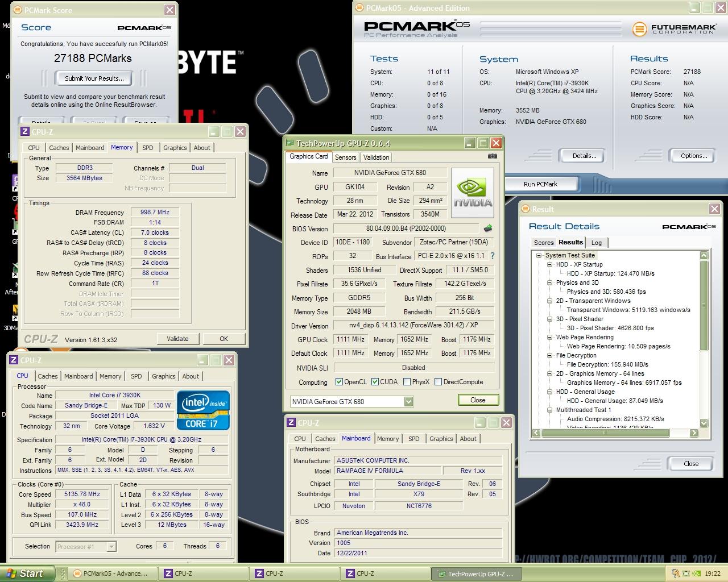This screenshot has height=582, width=728.
Task: Collapse the 3D - Pixel Shader node
Action: coord(549,319)
